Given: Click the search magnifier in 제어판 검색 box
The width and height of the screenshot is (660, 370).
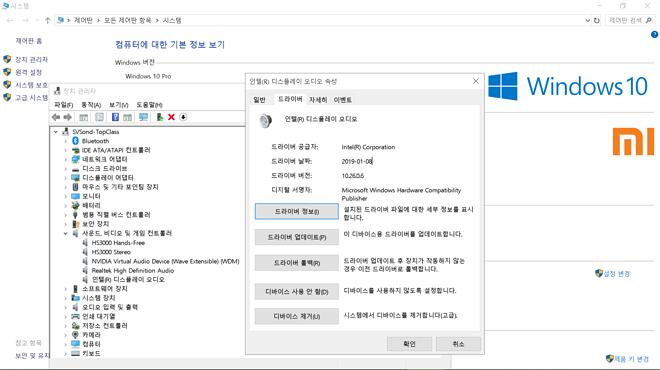Looking at the screenshot, I should pyautogui.click(x=649, y=20).
